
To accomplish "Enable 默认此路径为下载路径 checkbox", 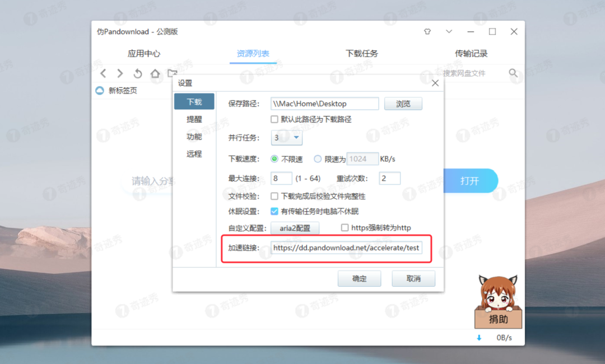I will (x=274, y=119).
